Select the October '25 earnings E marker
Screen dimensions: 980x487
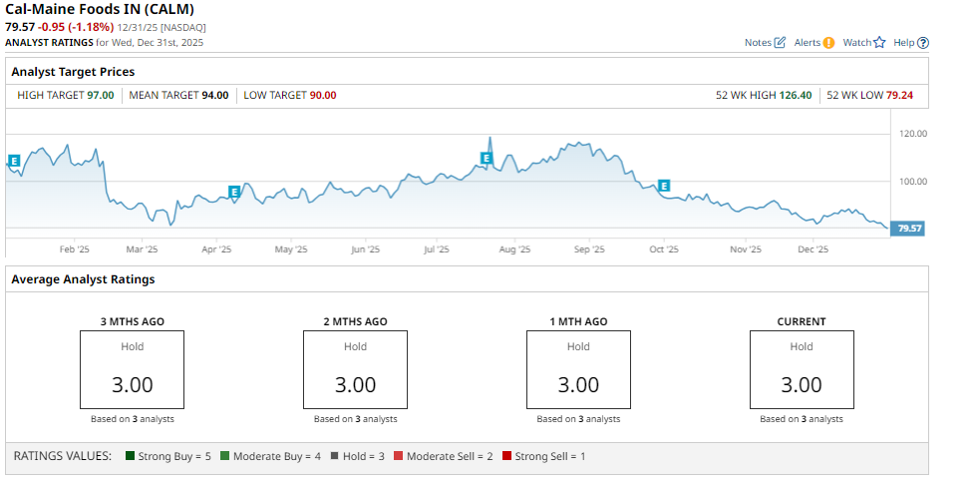point(663,186)
